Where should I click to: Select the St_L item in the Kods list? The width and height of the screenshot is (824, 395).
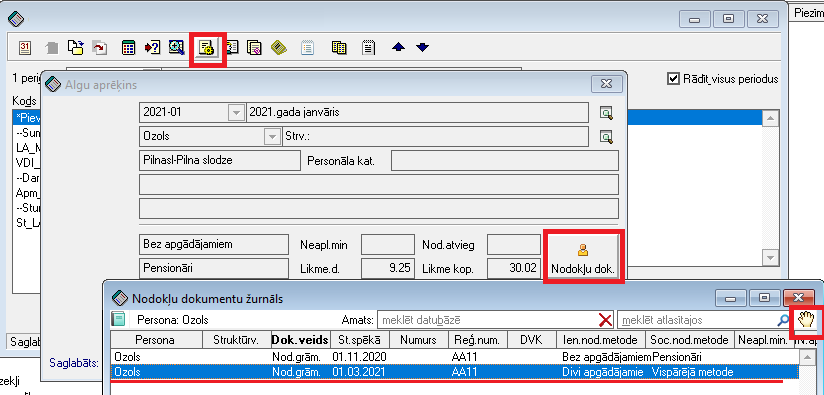click(x=28, y=222)
